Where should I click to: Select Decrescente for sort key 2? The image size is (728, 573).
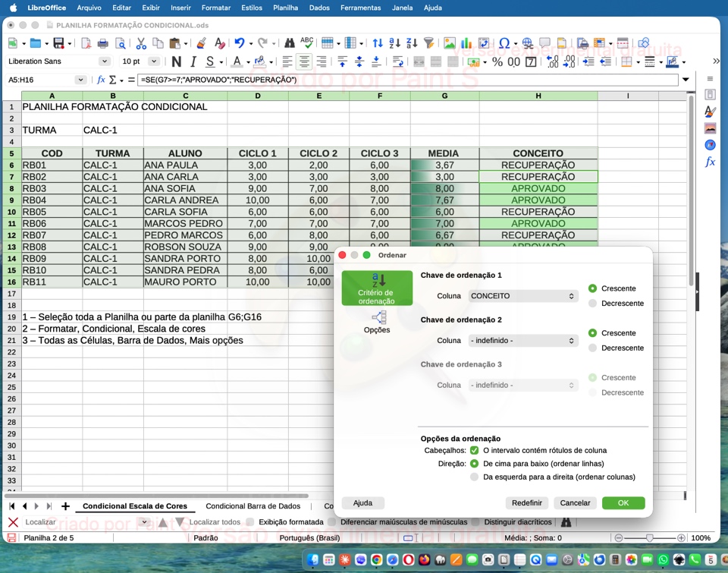(592, 348)
